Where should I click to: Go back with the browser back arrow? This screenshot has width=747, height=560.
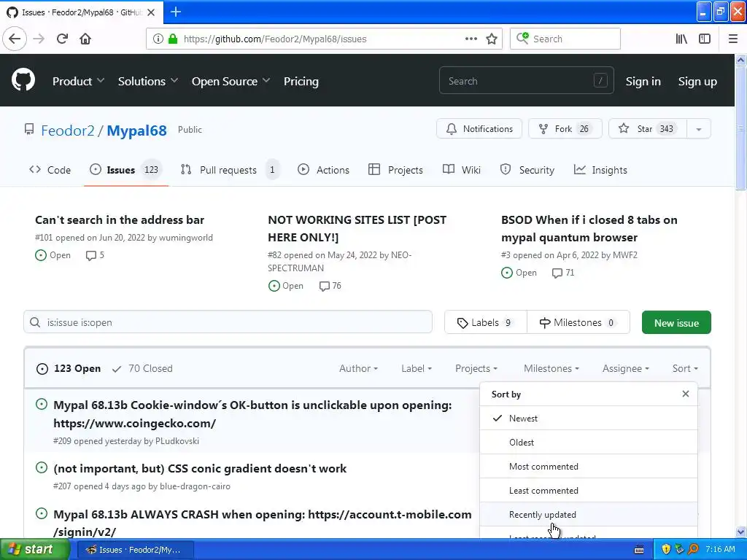tap(15, 39)
